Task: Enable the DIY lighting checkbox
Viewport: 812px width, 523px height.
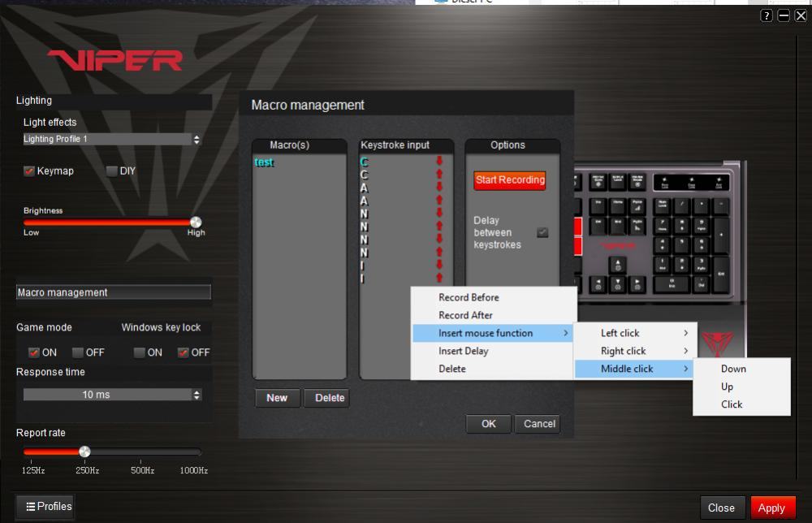Action: [111, 171]
